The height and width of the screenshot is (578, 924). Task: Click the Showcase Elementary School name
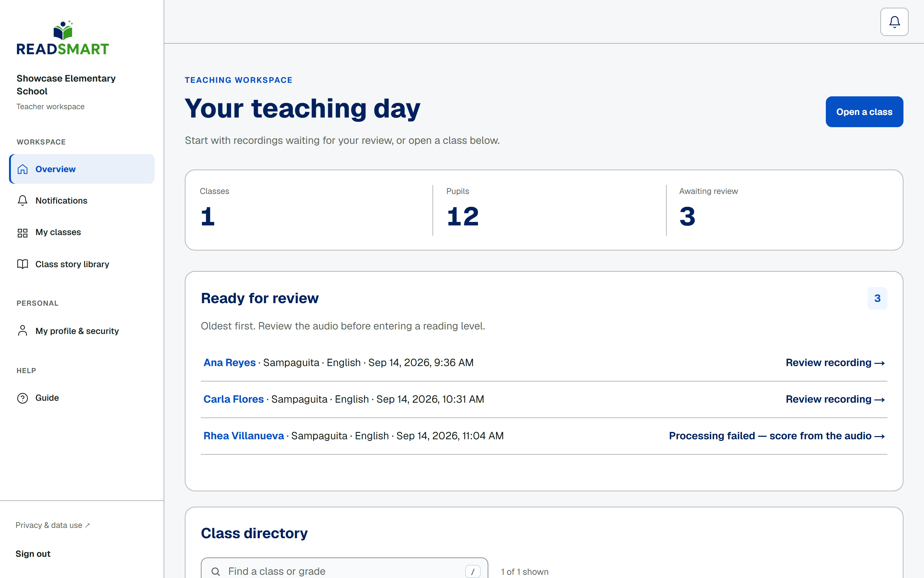[x=66, y=84]
